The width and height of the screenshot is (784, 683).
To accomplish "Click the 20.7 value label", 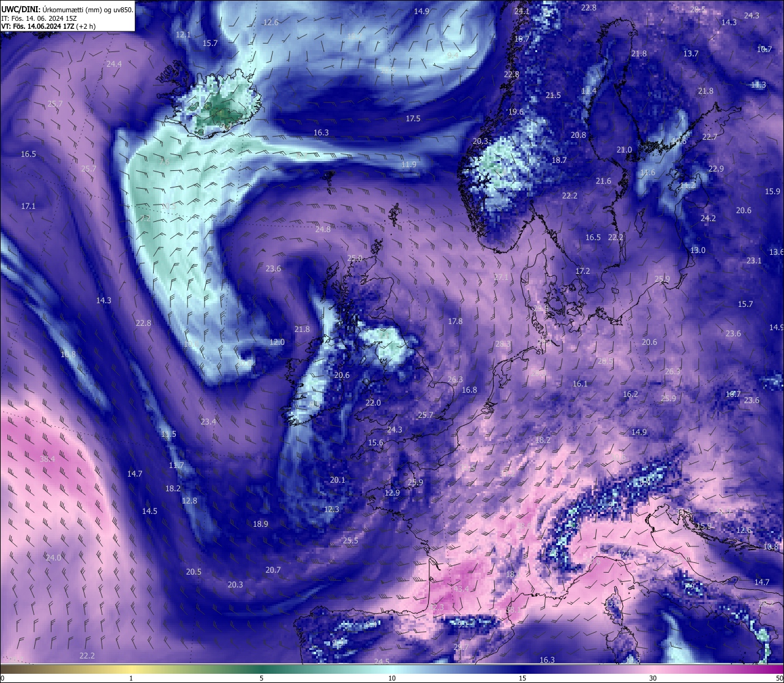I will (273, 570).
